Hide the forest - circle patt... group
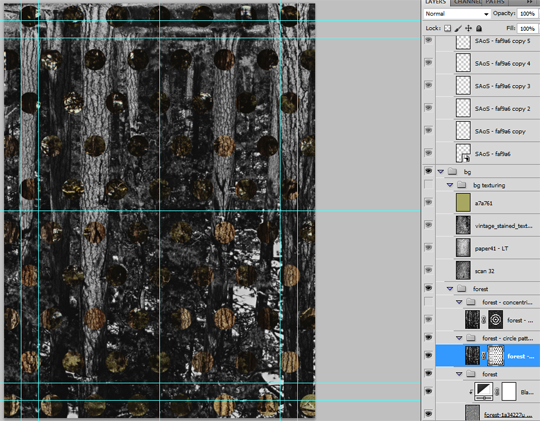The width and height of the screenshot is (540, 421). tap(428, 337)
